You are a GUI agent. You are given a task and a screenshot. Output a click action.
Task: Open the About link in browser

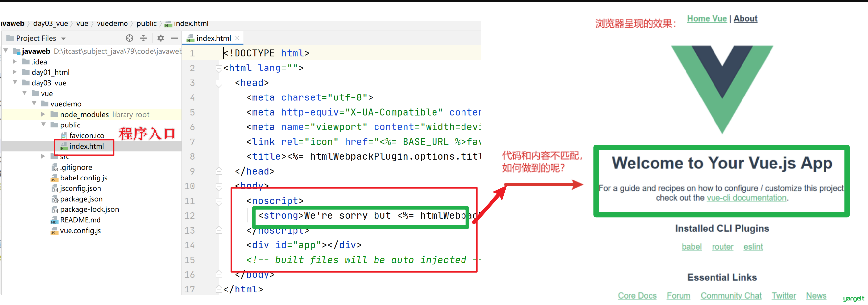tap(745, 19)
